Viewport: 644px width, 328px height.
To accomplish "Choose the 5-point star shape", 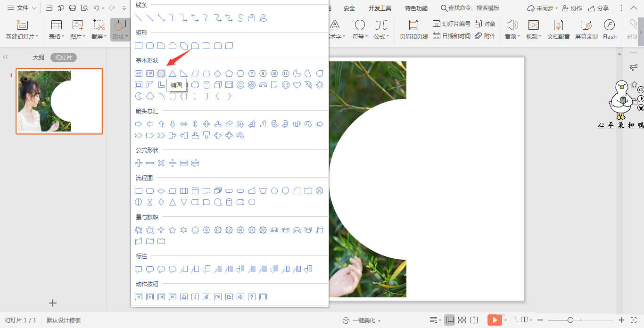I will coord(173,230).
